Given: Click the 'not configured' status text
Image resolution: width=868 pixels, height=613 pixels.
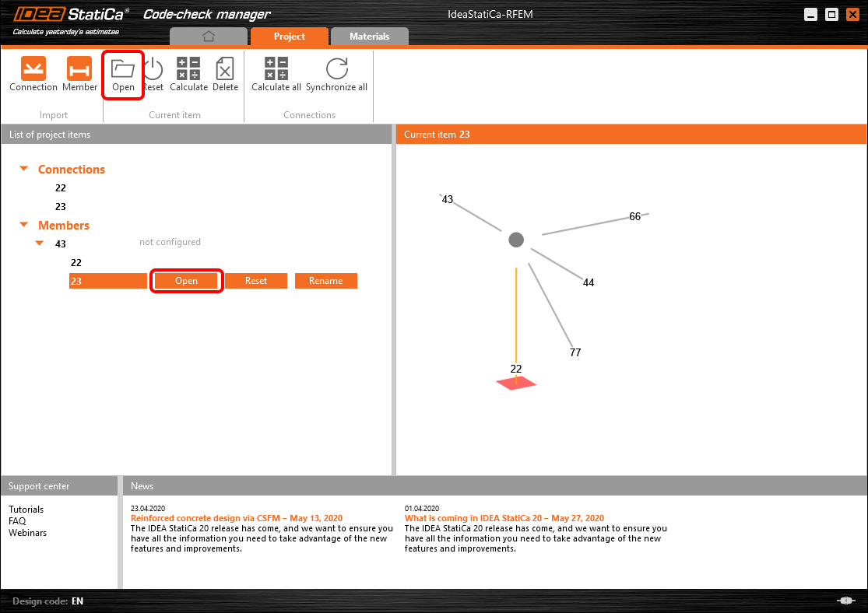Looking at the screenshot, I should click(170, 242).
